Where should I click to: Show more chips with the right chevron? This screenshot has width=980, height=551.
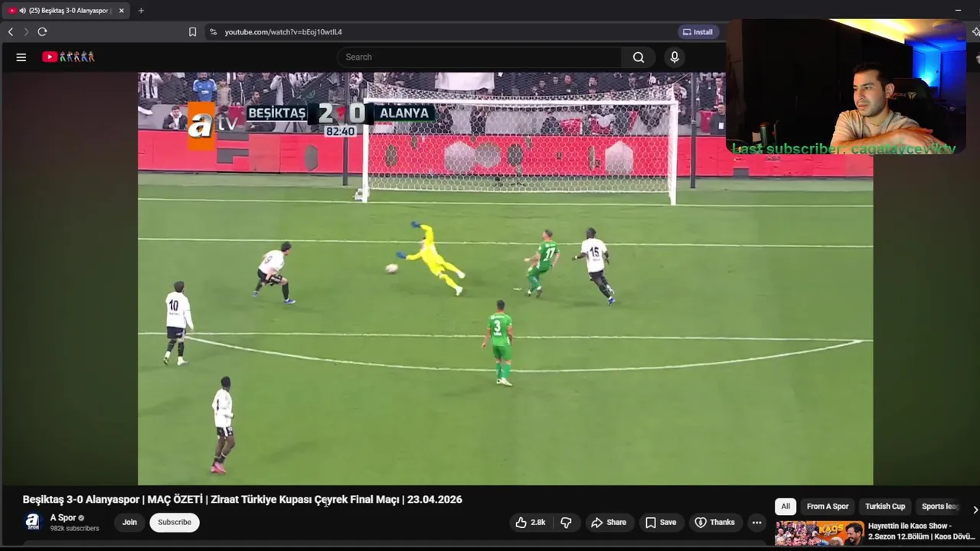coord(975,510)
